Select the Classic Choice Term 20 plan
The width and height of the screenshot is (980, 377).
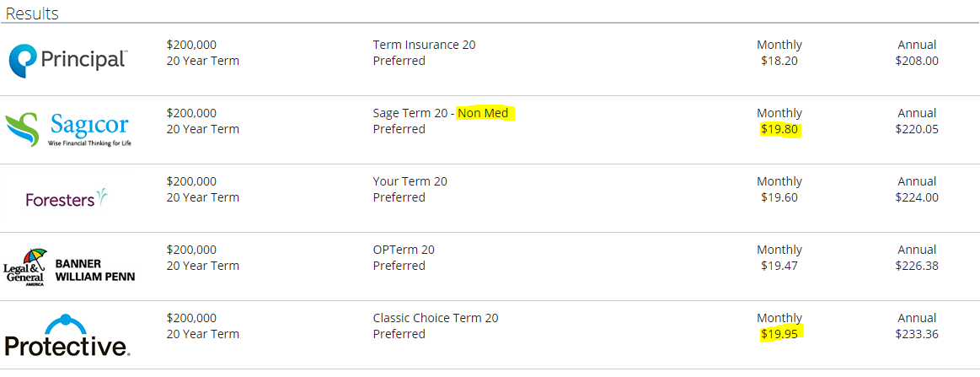(436, 318)
